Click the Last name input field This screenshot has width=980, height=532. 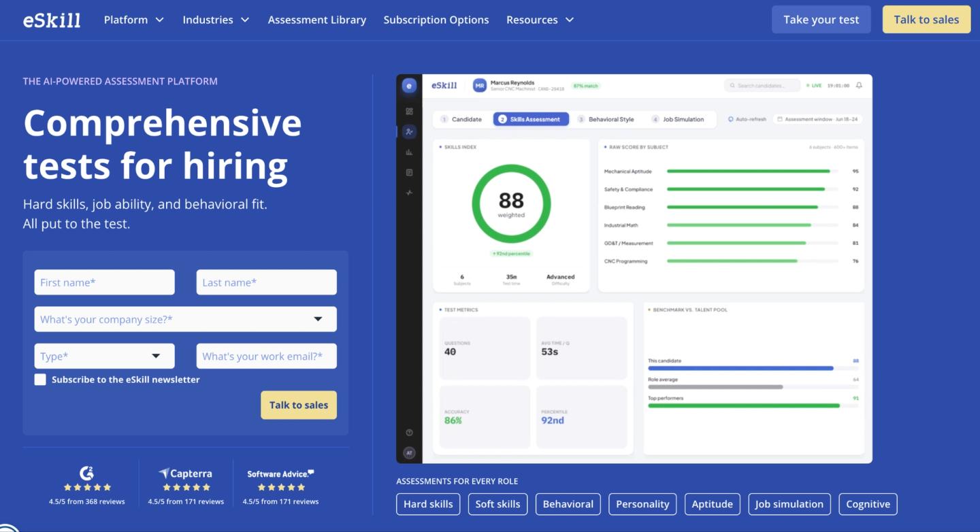tap(267, 282)
